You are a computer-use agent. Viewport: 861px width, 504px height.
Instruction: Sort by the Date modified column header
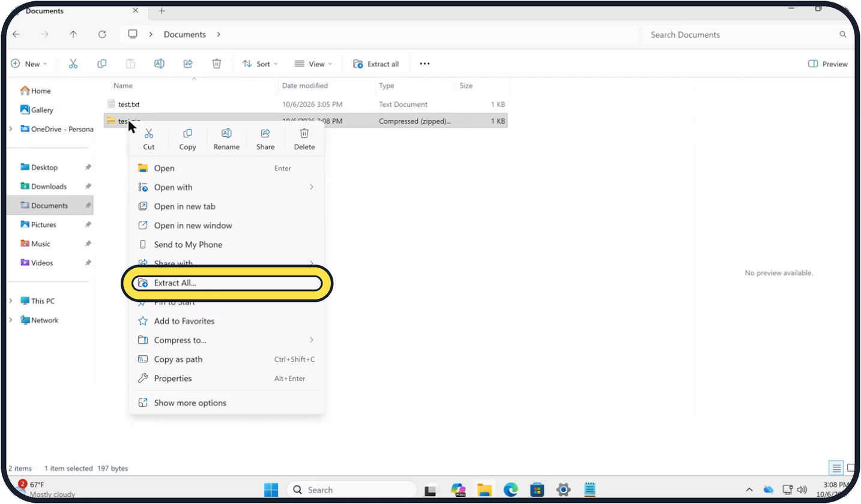click(x=305, y=86)
